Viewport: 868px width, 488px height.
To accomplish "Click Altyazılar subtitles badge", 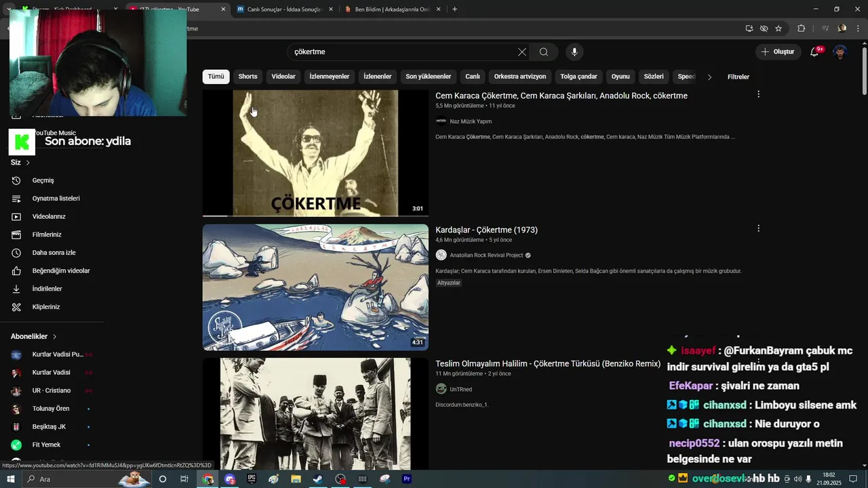I will pyautogui.click(x=449, y=283).
